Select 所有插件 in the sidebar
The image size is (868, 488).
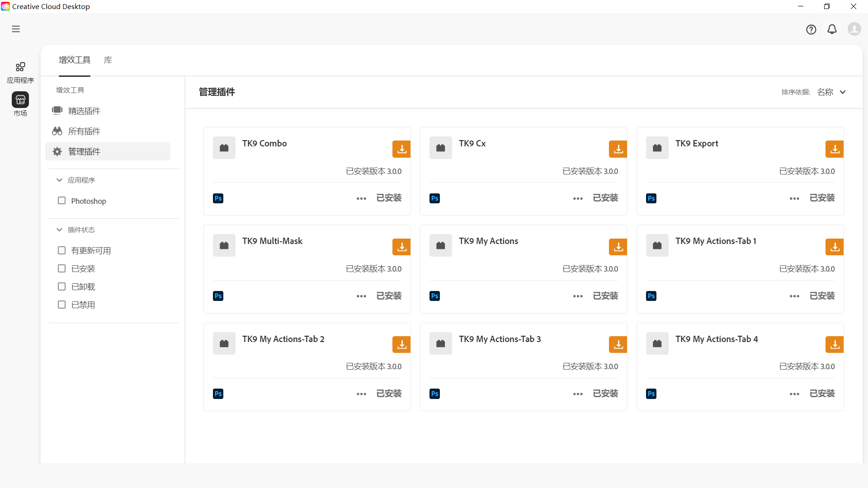coord(83,131)
